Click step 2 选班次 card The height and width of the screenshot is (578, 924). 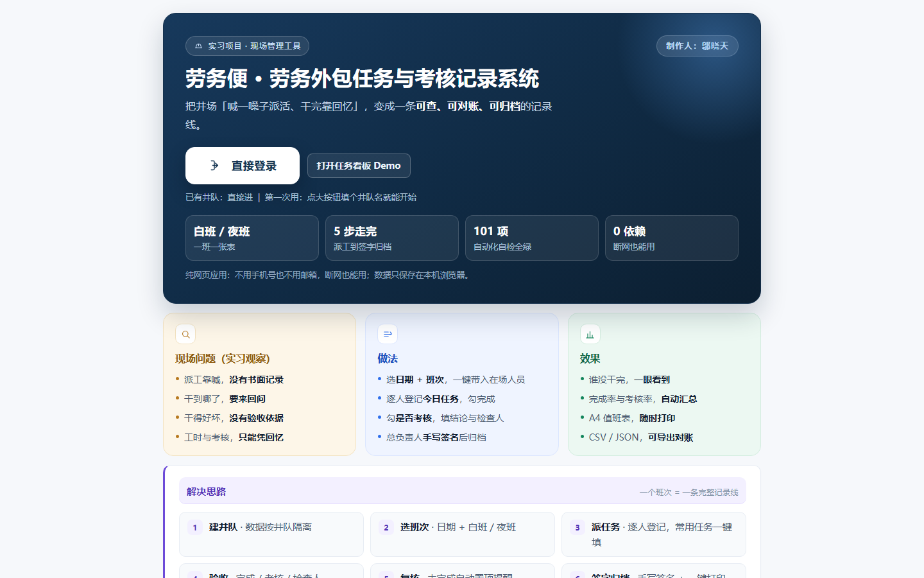(x=463, y=534)
